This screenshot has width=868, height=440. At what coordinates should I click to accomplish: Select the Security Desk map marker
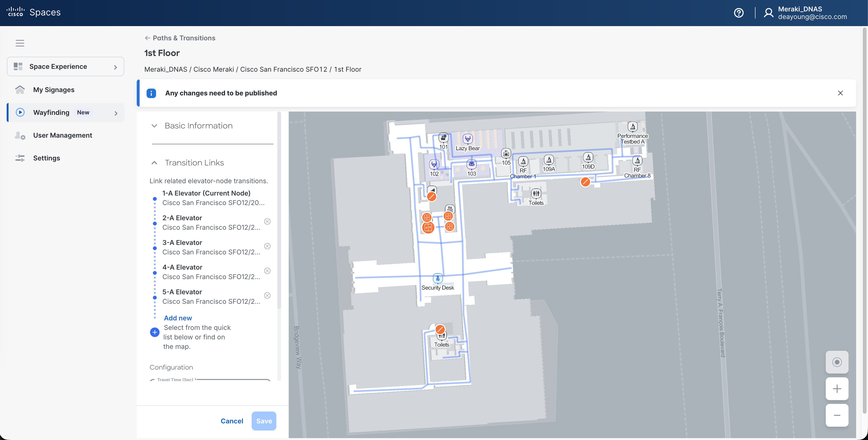[x=437, y=278]
